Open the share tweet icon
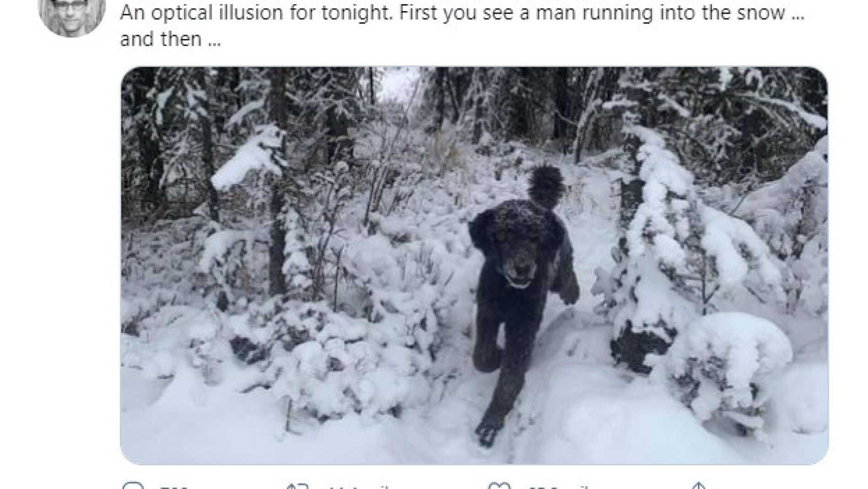The width and height of the screenshot is (868, 489). tap(699, 486)
